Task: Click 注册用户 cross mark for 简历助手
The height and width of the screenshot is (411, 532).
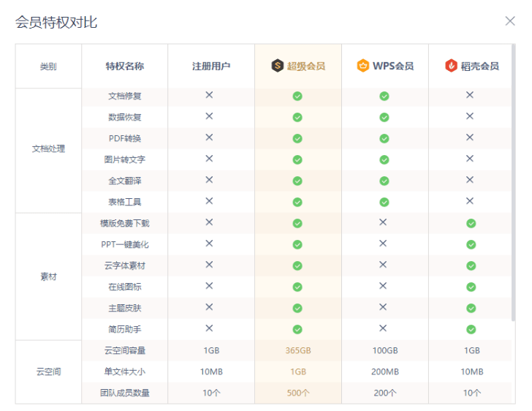Action: pyautogui.click(x=209, y=328)
